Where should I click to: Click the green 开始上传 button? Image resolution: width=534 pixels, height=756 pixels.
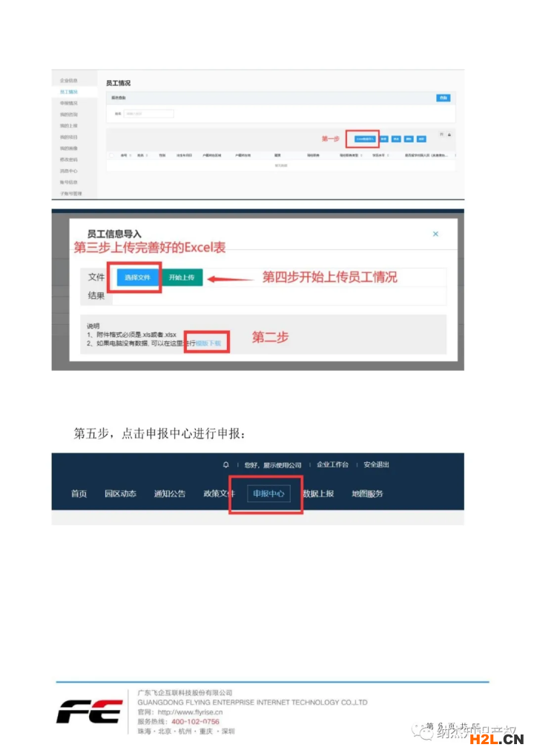tap(182, 277)
